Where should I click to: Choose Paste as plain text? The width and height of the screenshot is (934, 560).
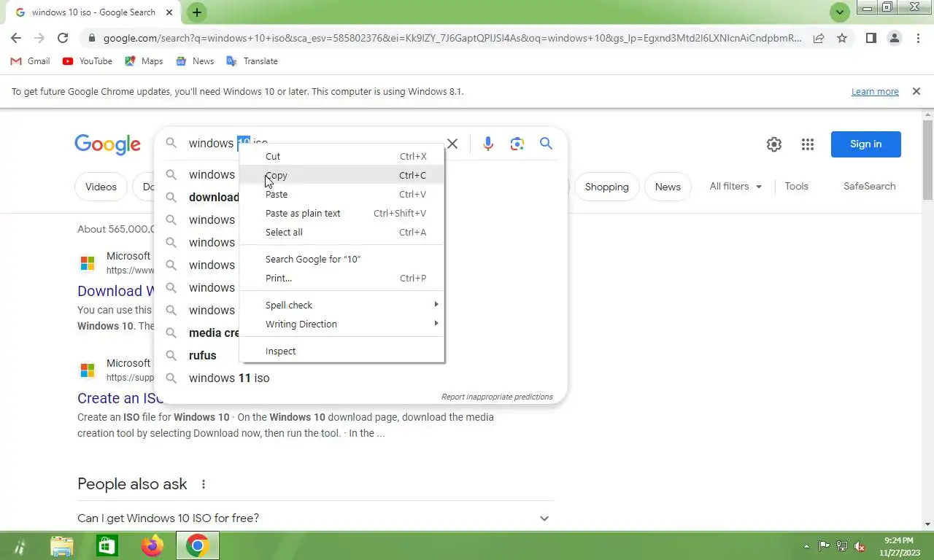(x=341, y=213)
